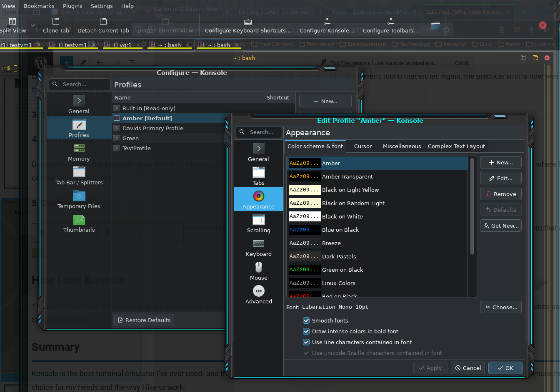Expand Built-in [Read-only] profile row
This screenshot has width=560, height=392.
coord(117,108)
